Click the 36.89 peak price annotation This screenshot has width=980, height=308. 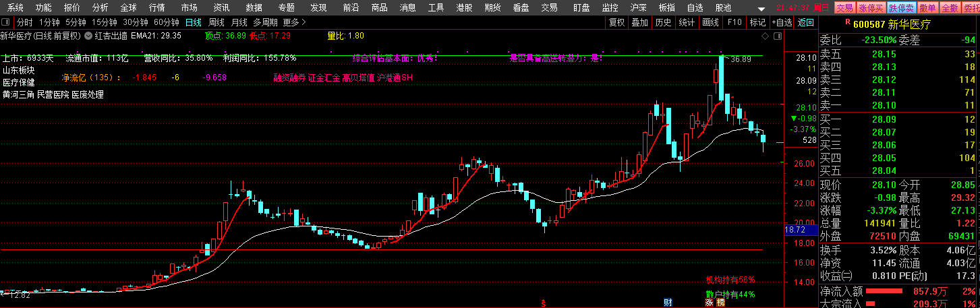click(x=741, y=59)
